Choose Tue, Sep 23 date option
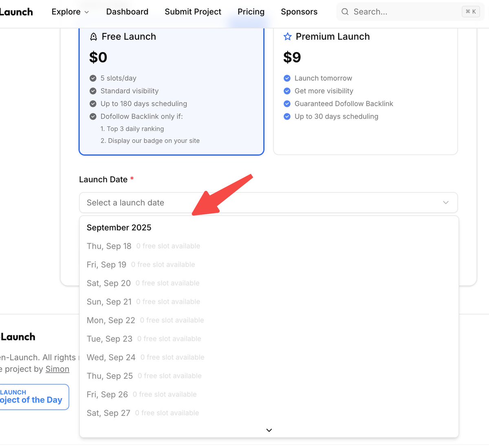 [x=269, y=339]
